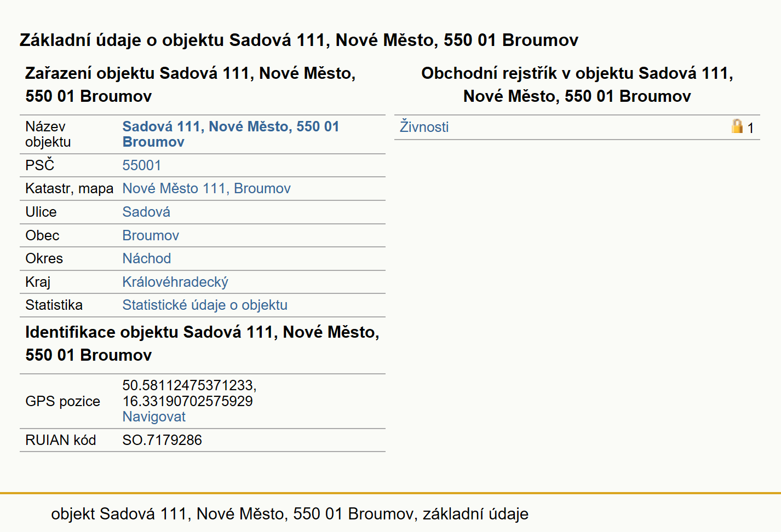This screenshot has width=781, height=532.
Task: Select the Sadová street link
Action: click(146, 212)
